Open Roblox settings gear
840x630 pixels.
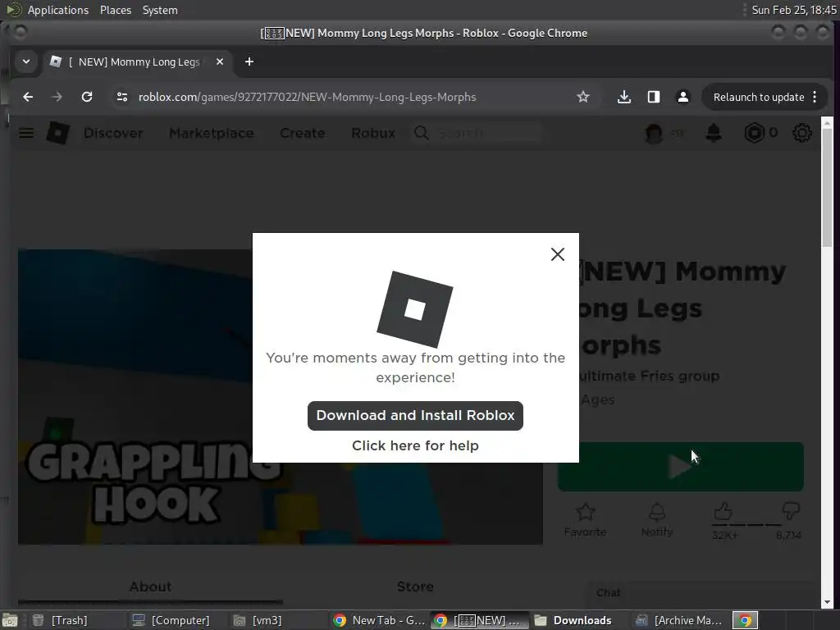(x=802, y=133)
